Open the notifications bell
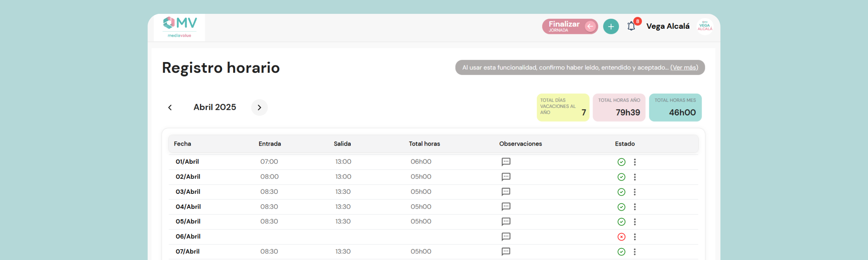The image size is (868, 260). pyautogui.click(x=632, y=26)
